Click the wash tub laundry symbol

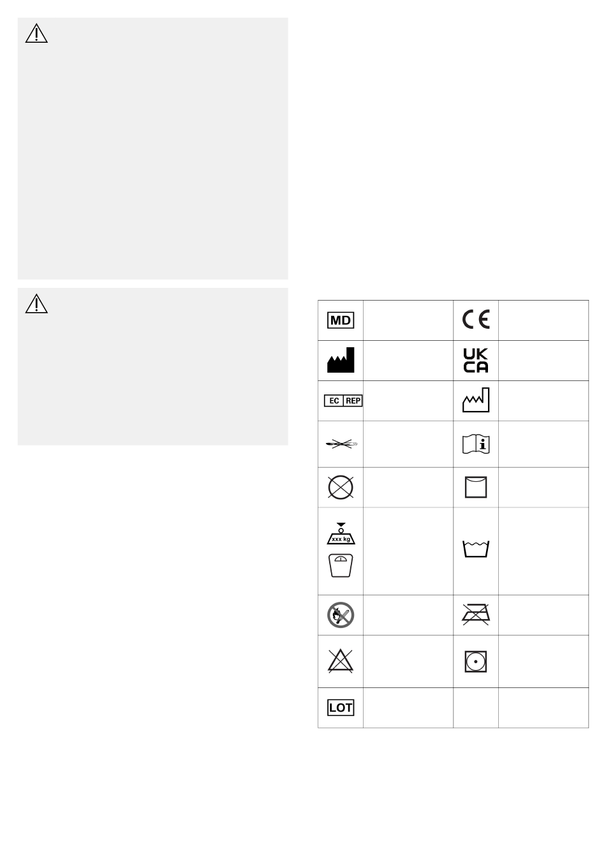coord(476,550)
